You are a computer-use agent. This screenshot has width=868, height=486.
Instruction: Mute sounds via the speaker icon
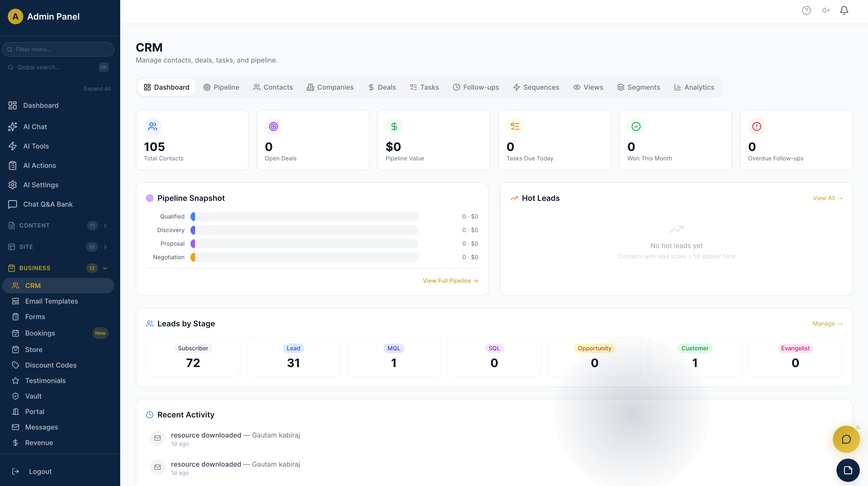pyautogui.click(x=825, y=10)
